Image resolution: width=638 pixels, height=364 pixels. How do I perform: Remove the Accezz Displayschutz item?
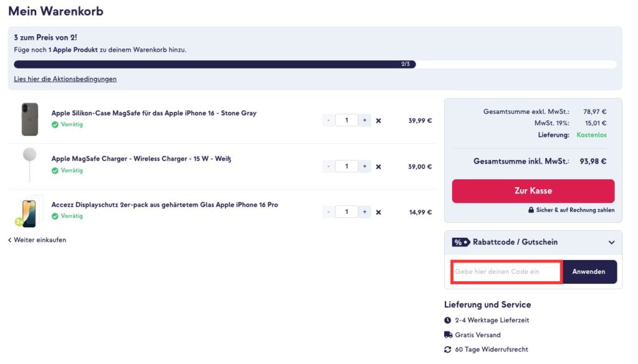tap(378, 212)
